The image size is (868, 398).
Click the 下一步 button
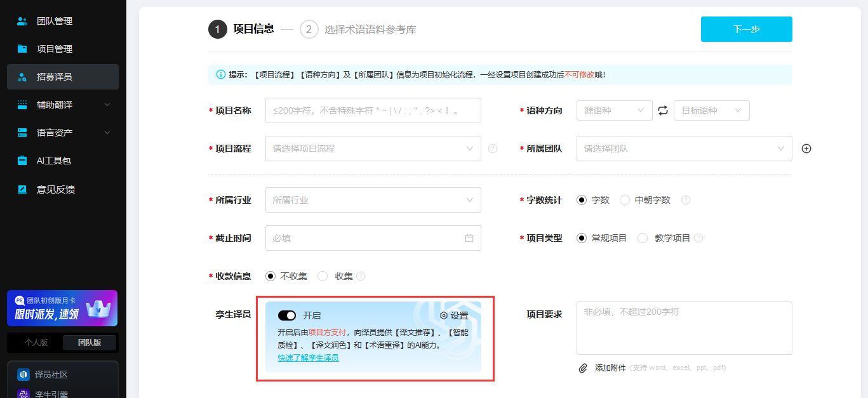point(746,29)
